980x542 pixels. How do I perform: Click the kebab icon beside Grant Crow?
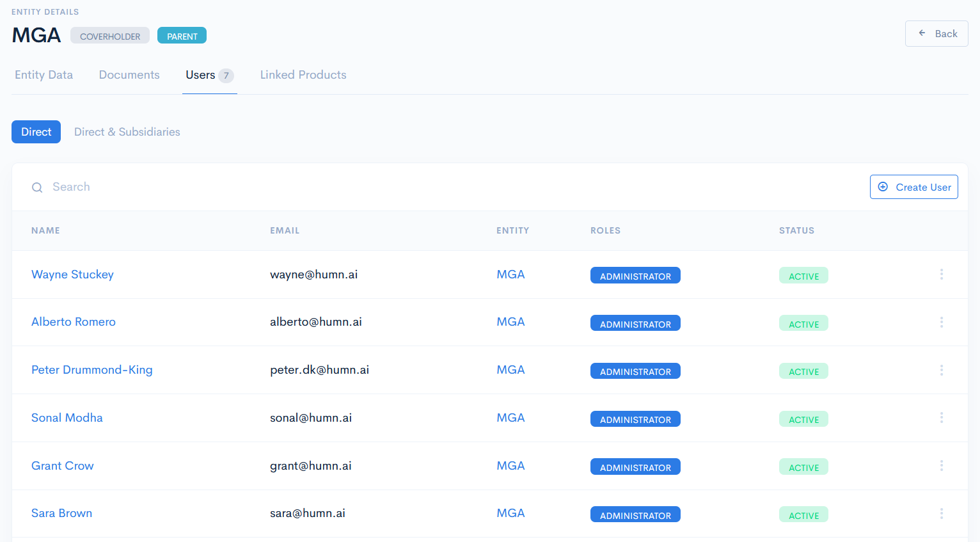click(942, 465)
